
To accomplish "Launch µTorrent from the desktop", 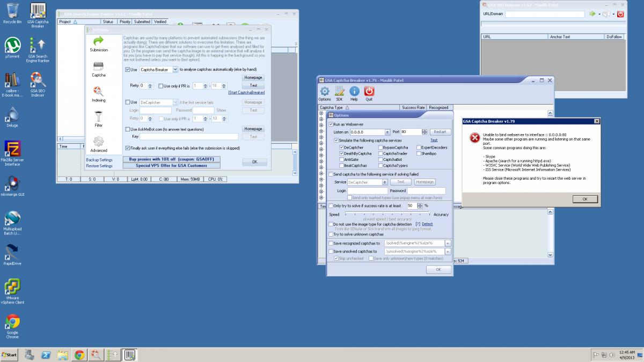I will pos(12,47).
